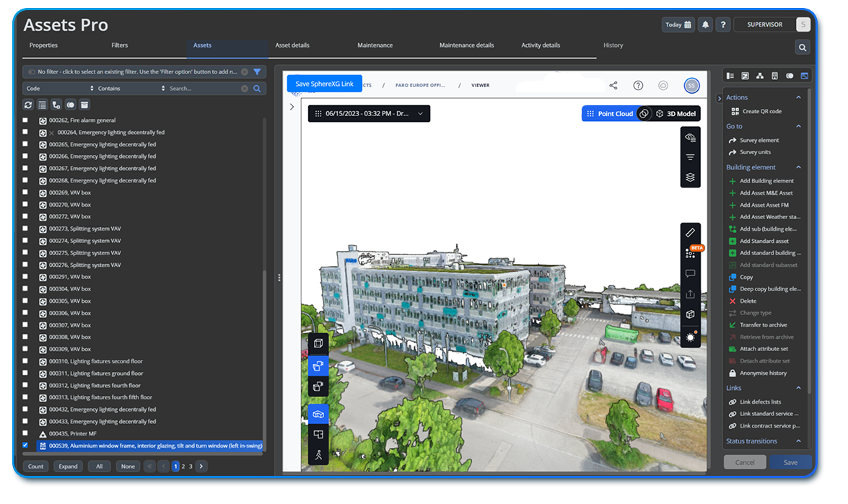
Task: Collapse the Links section
Action: click(x=798, y=388)
